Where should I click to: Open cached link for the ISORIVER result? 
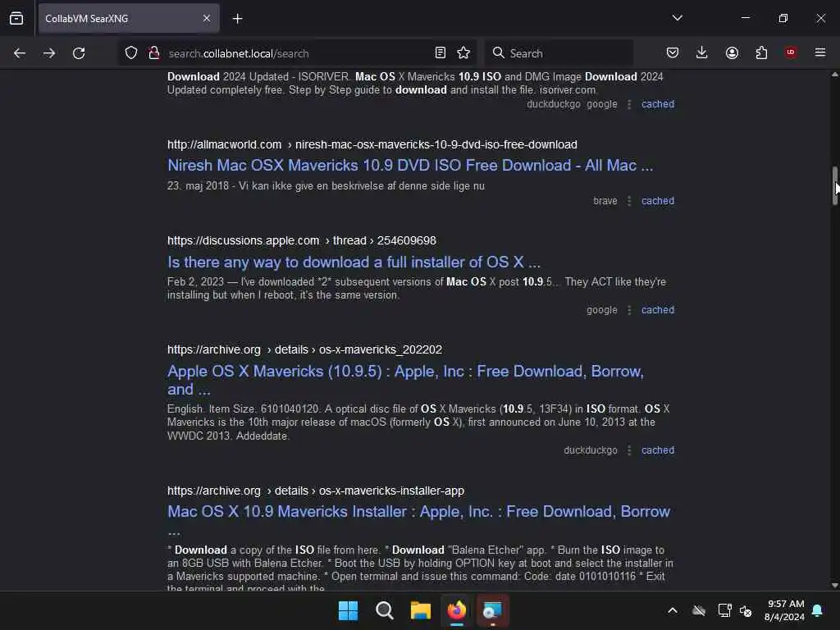tap(658, 104)
